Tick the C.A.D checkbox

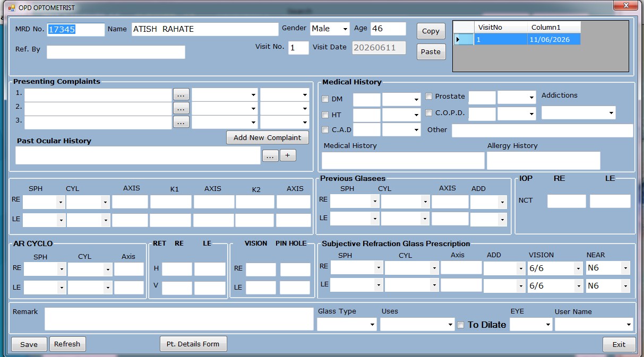325,129
